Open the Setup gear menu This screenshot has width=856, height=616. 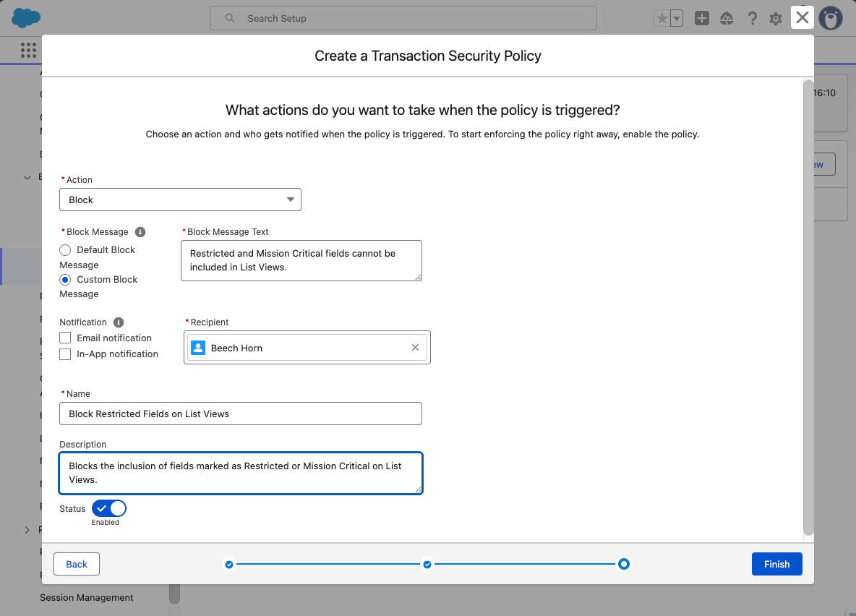[776, 18]
